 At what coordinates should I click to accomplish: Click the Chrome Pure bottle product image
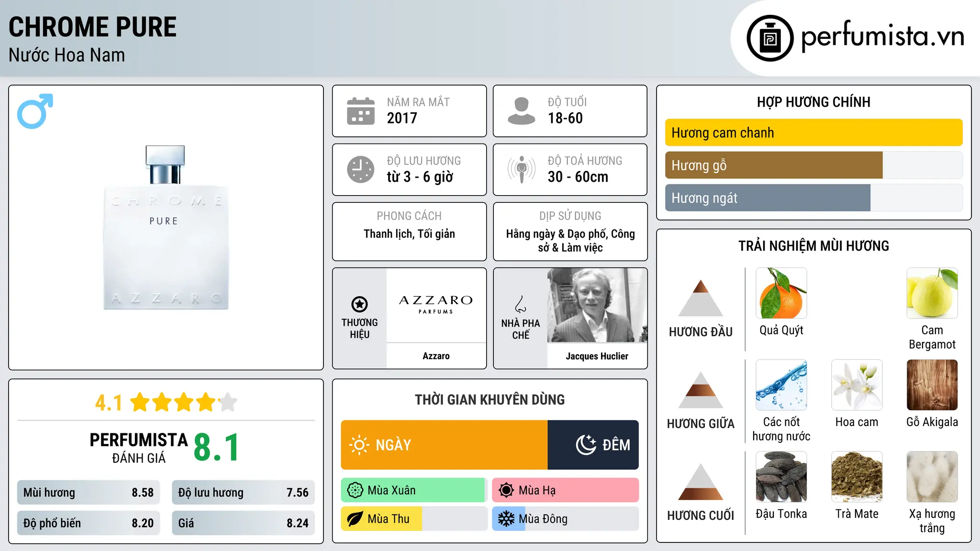point(166,228)
